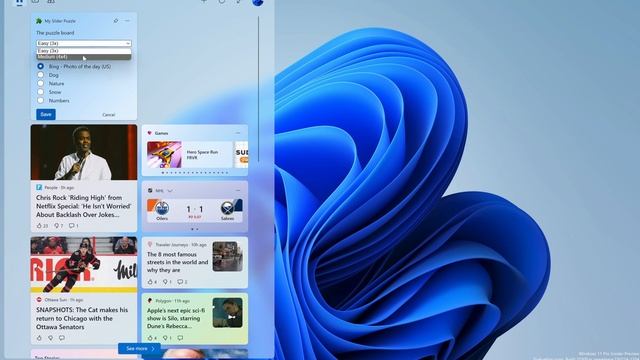
Task: Like the Ottawa Senators SNAPSHOTS article
Action: click(39, 338)
